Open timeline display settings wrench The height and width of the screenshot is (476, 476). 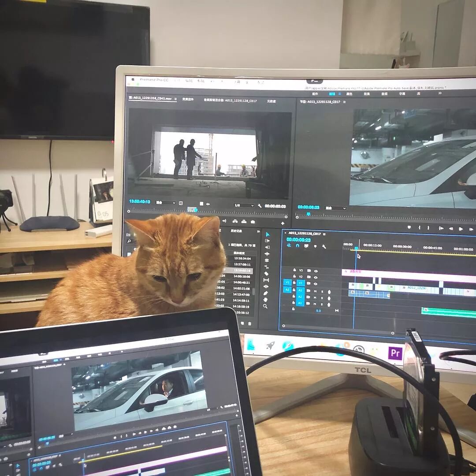coord(324,246)
